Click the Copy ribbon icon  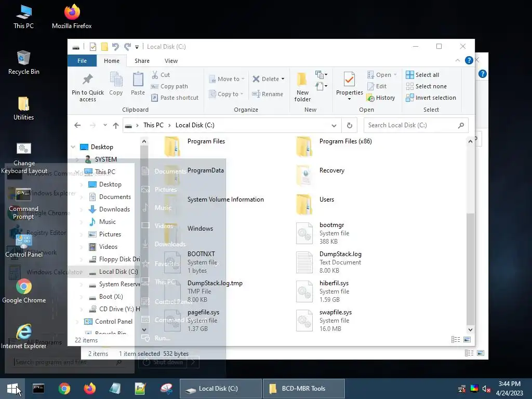116,84
